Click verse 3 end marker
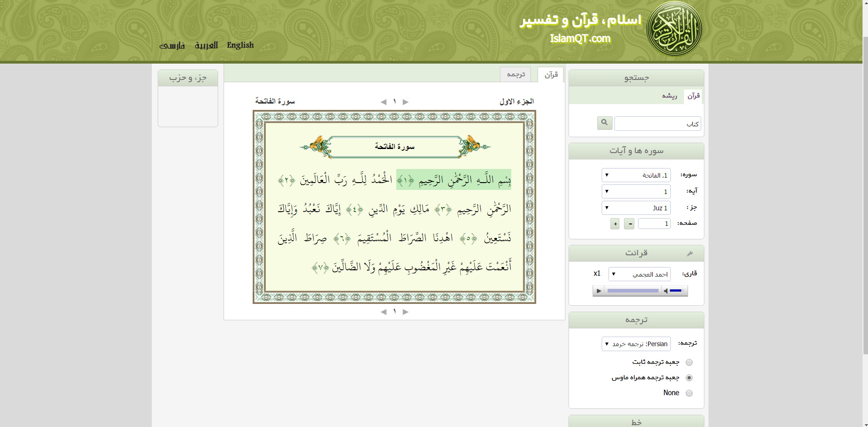The image size is (868, 427). tap(443, 209)
